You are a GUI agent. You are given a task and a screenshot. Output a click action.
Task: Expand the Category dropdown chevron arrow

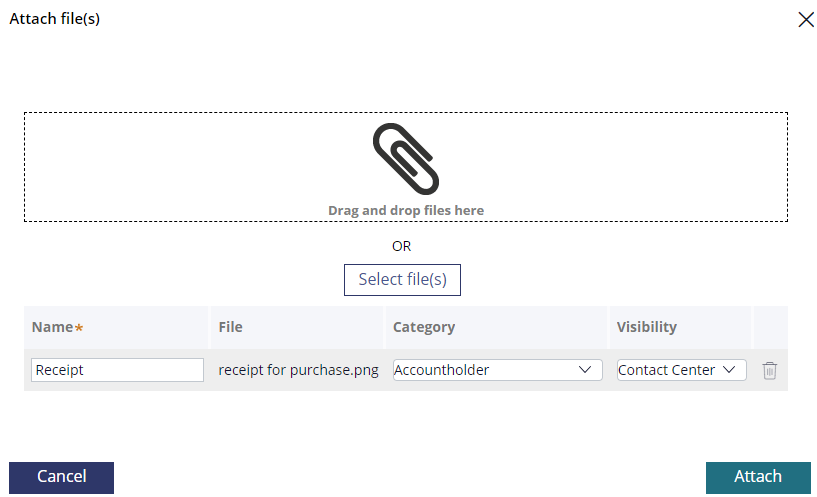pyautogui.click(x=585, y=370)
